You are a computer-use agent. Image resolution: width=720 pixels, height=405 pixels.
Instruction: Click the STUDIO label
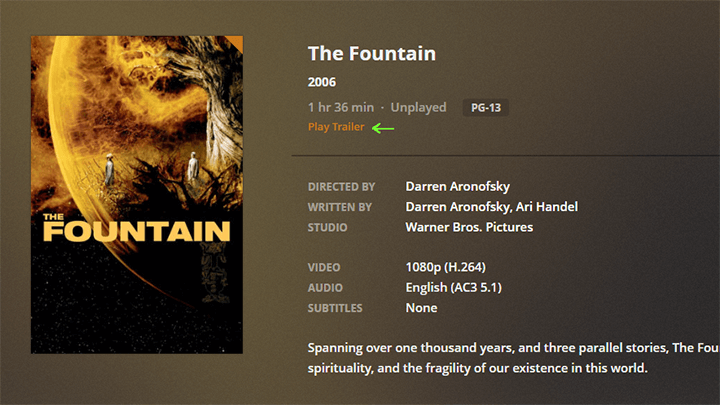(x=327, y=228)
